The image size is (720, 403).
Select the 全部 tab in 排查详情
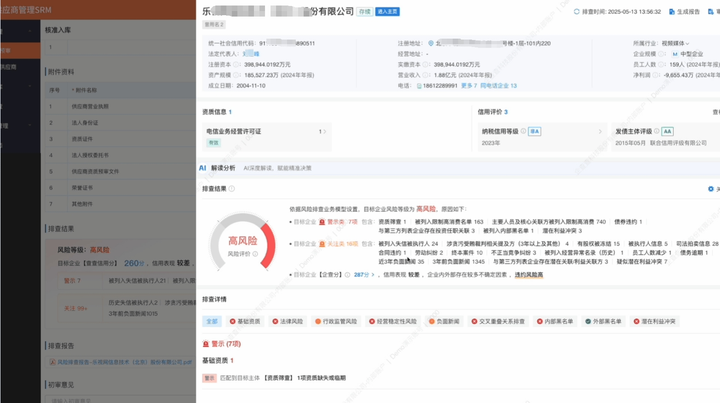click(211, 322)
